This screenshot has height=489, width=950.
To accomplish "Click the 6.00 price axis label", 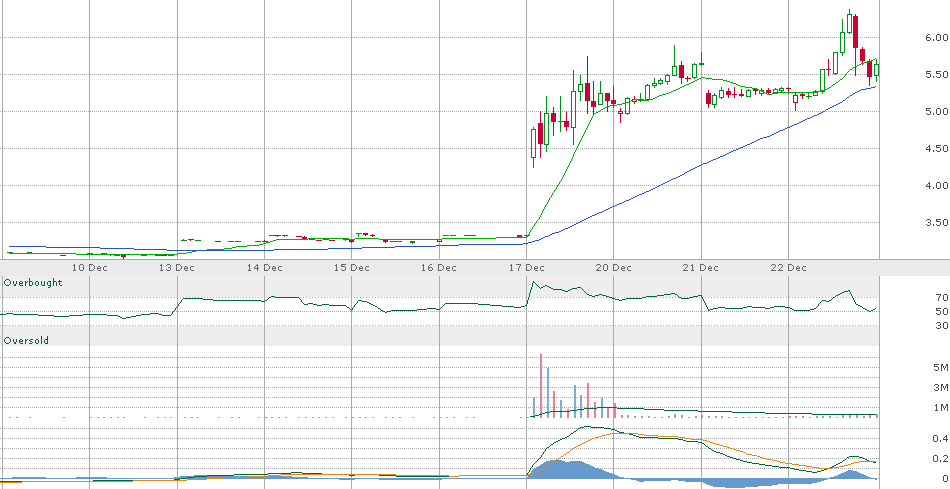I will click(936, 38).
